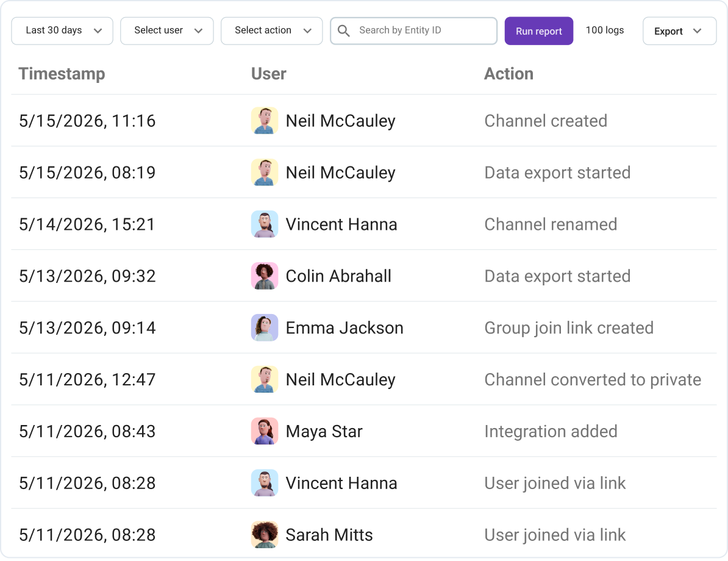Click Neil McCauley's avatar in the 08:19 row
Viewport: 728px width, 561px height.
point(265,173)
